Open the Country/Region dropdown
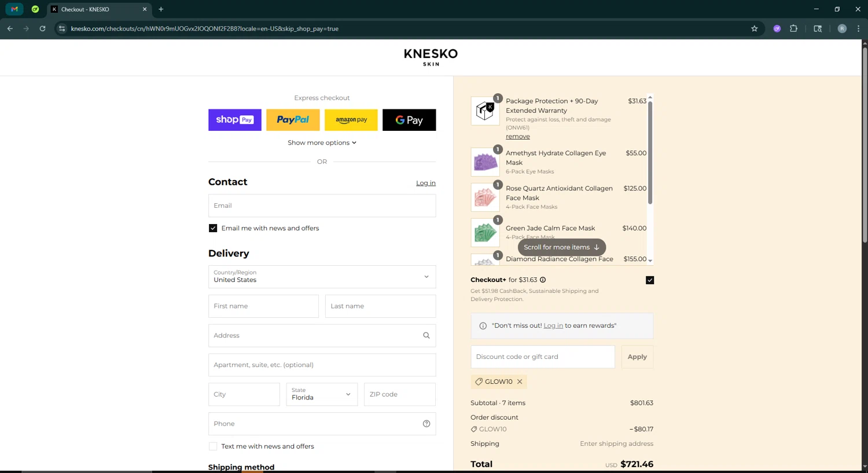 (322, 277)
